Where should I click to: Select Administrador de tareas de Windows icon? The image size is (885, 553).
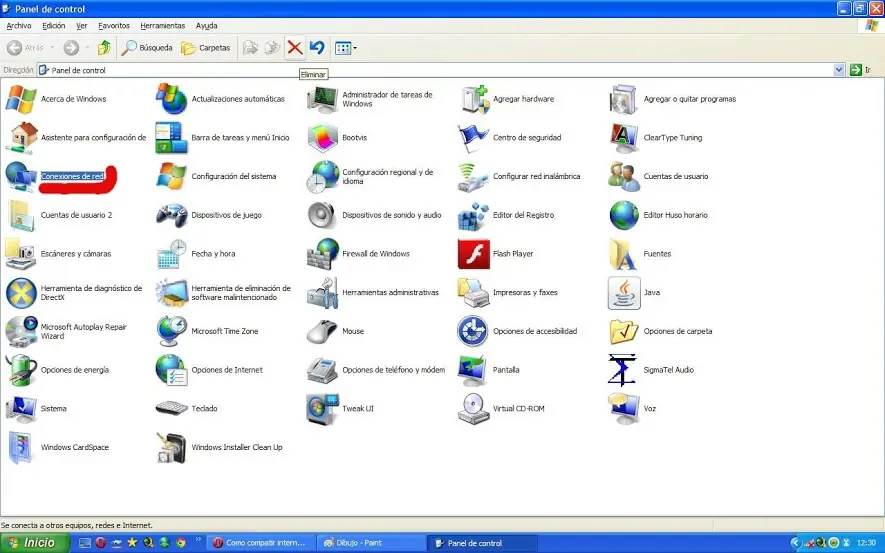pos(322,99)
